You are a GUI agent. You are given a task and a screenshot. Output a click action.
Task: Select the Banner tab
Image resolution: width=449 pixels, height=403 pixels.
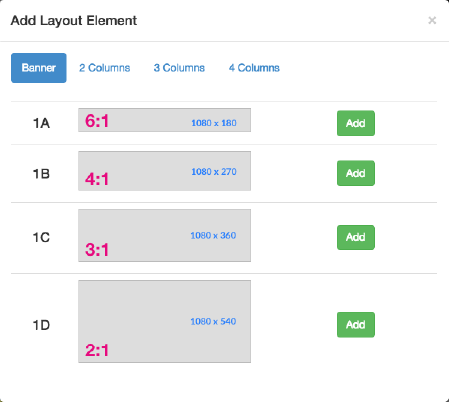39,68
